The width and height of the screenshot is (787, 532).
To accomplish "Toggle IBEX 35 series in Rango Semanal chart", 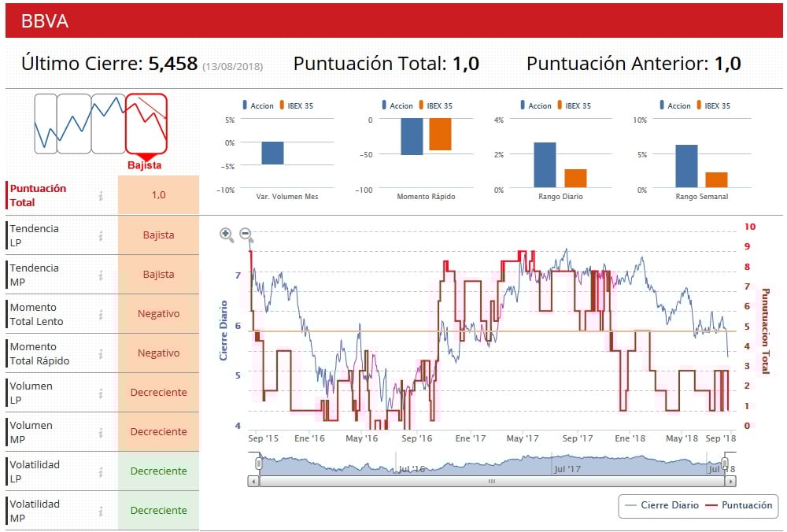I will coord(713,105).
